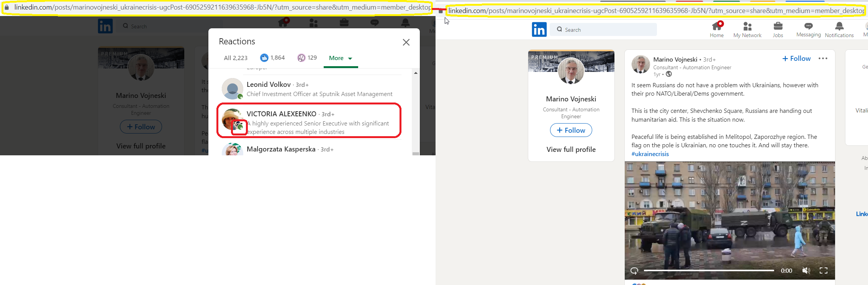Replay the video
The height and width of the screenshot is (285, 868).
(634, 271)
